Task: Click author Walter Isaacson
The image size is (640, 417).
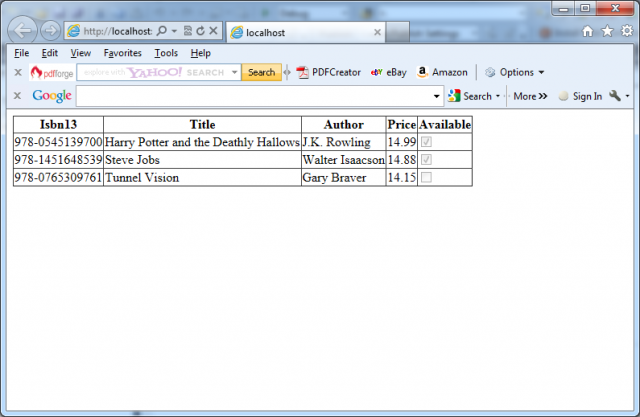Action: (x=344, y=160)
